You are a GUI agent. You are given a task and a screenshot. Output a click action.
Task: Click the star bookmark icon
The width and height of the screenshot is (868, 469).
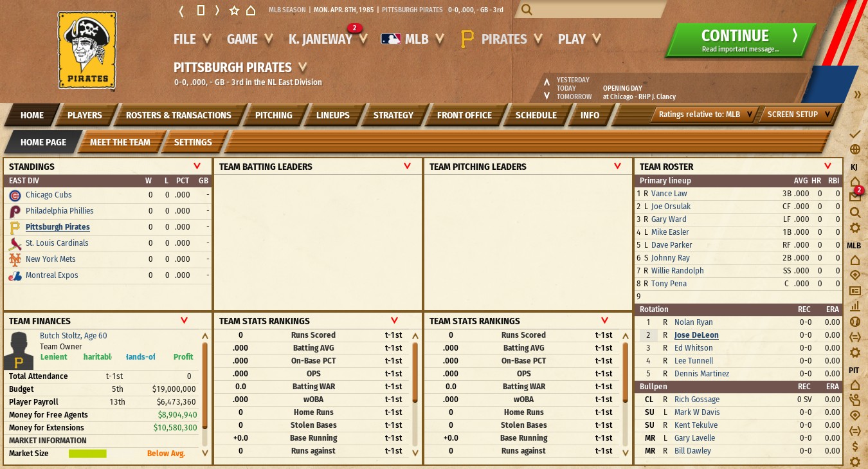tap(234, 10)
